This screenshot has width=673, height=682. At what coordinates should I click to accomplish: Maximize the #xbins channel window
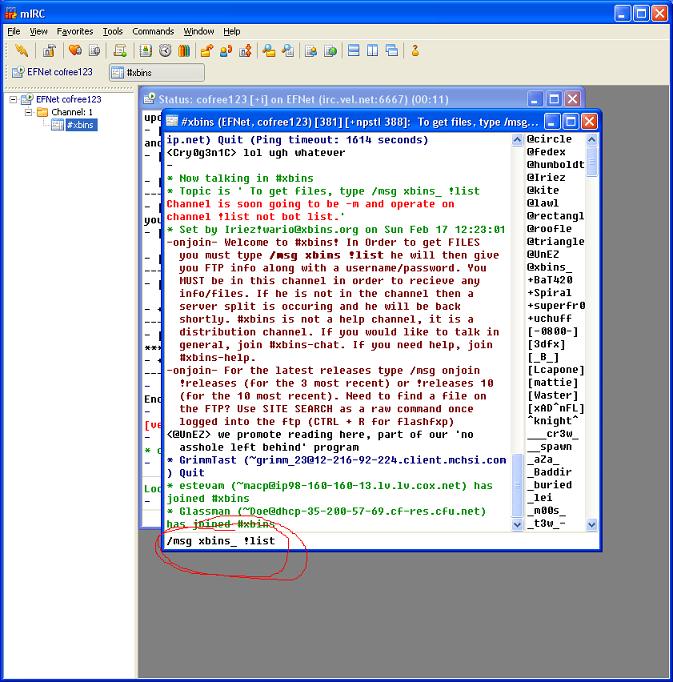coord(571,122)
